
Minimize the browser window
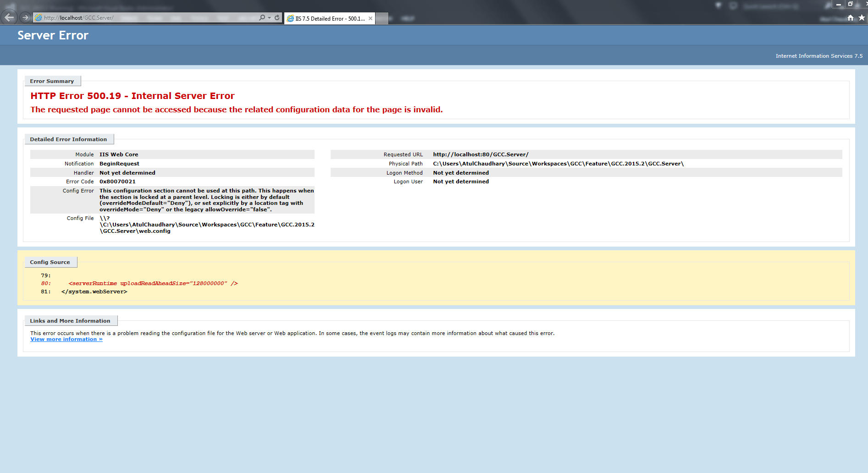(838, 4)
